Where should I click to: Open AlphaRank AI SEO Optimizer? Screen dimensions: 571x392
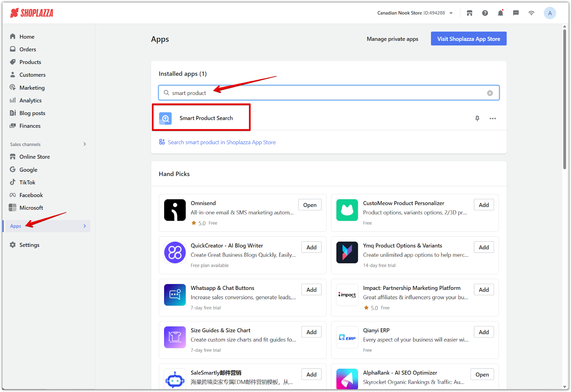click(x=482, y=375)
